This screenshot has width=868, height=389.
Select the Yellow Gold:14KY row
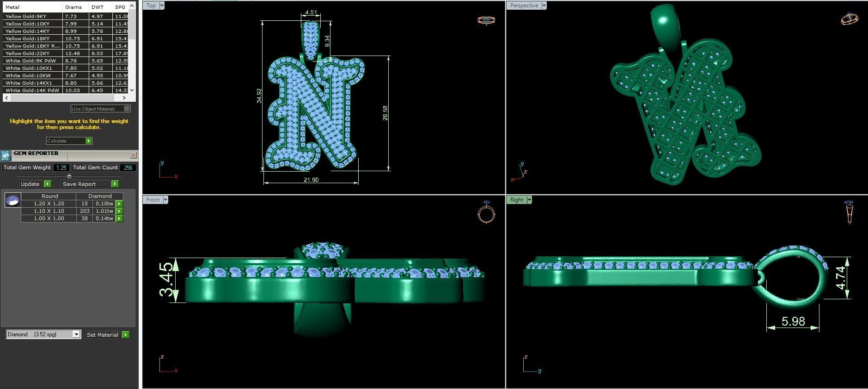66,31
